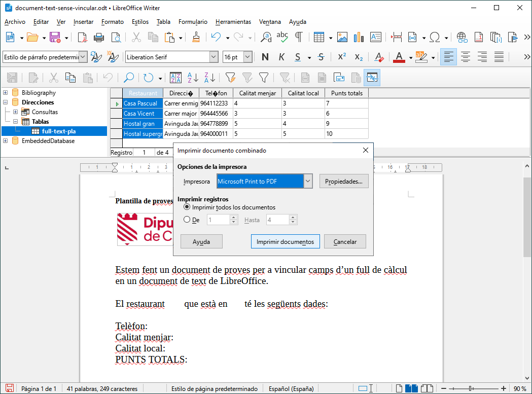Toggle underline formatting (S)
Screen dimensions: 532x394
click(x=298, y=57)
